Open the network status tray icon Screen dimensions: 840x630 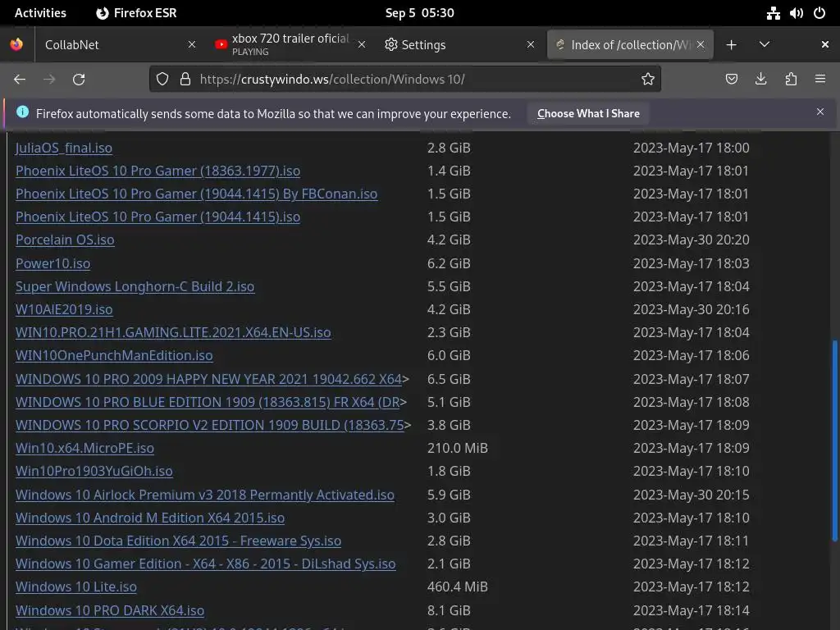click(773, 13)
